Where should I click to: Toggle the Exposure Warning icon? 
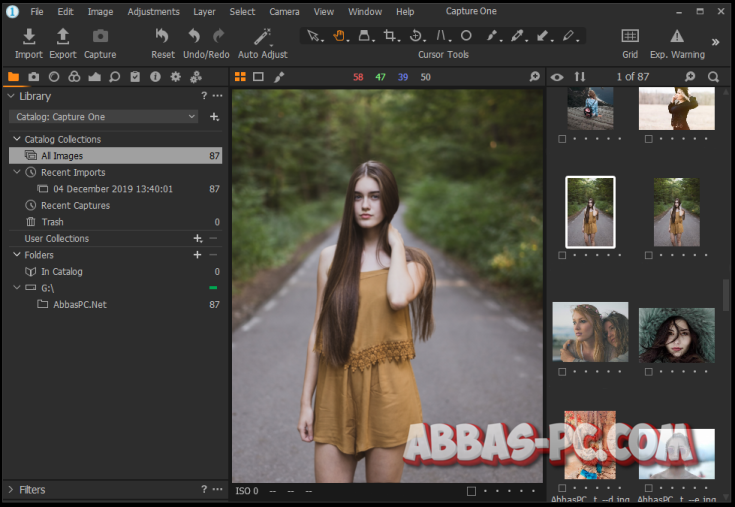[x=677, y=37]
